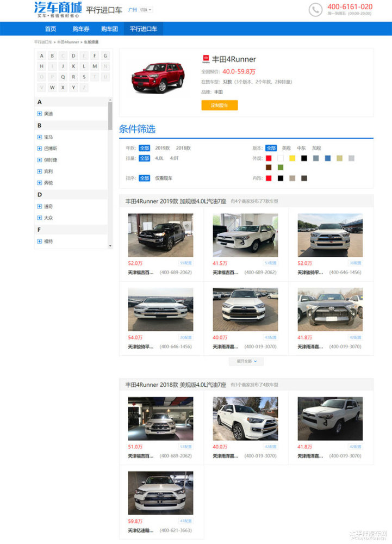
Task: Open the 首页 navigation tab
Action: pyautogui.click(x=51, y=29)
